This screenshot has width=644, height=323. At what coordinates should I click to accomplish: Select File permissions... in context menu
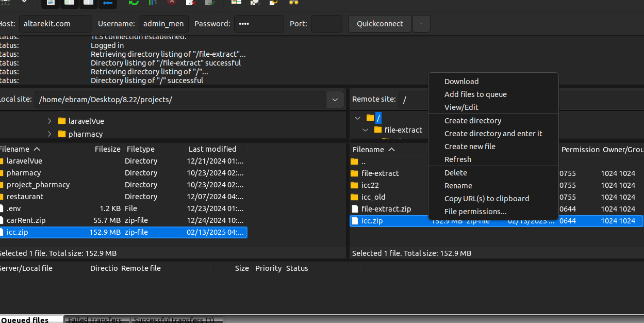click(475, 212)
